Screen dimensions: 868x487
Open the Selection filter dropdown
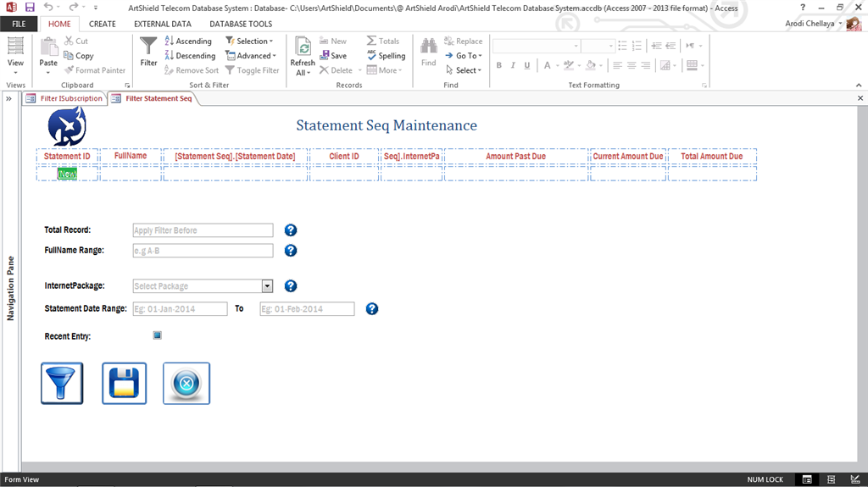[x=249, y=41]
